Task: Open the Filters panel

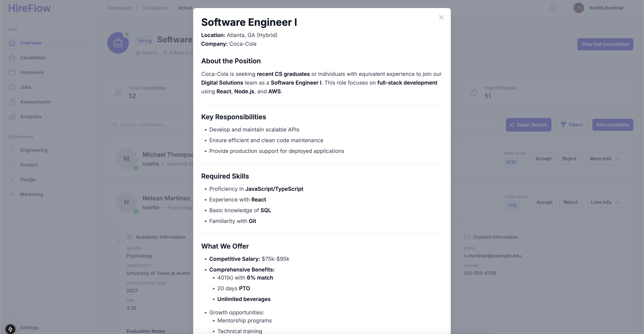Action: [572, 125]
